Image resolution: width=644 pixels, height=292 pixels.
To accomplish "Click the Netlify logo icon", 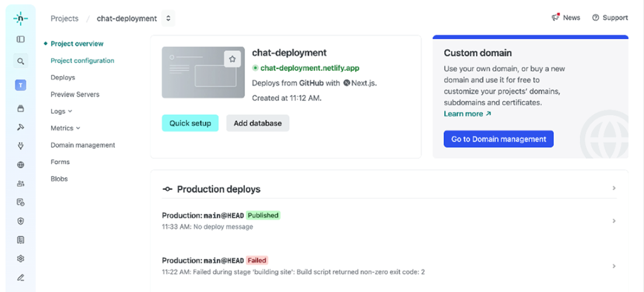I will [20, 18].
